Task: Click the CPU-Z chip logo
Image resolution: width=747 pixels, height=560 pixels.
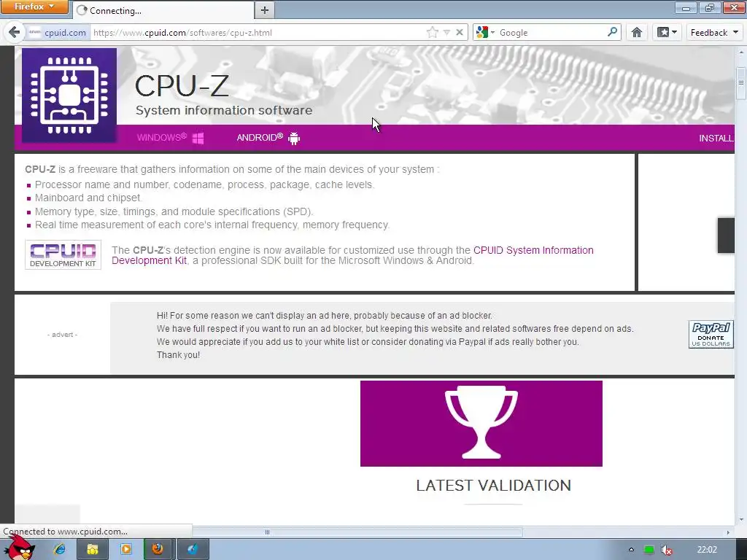Action: [69, 96]
